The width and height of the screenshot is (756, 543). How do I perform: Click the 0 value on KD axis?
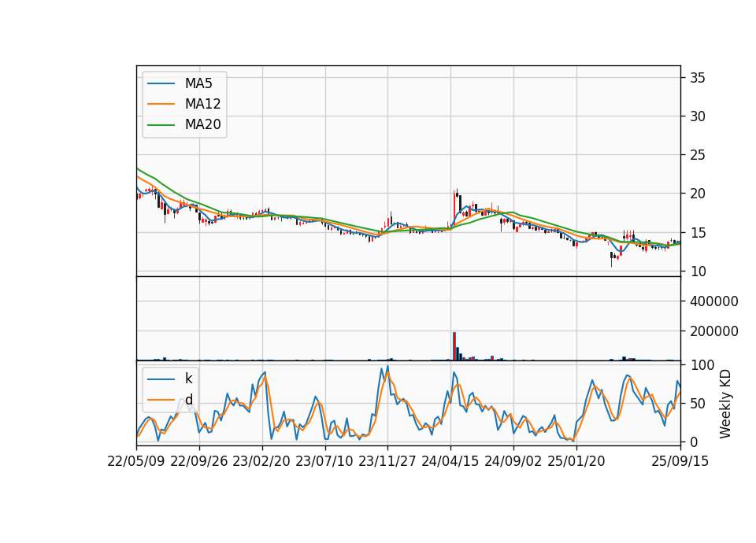click(x=694, y=441)
